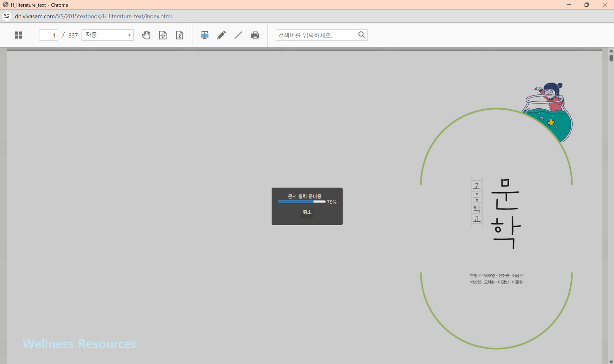Close the Chrome window
614x364 pixels.
click(605, 5)
